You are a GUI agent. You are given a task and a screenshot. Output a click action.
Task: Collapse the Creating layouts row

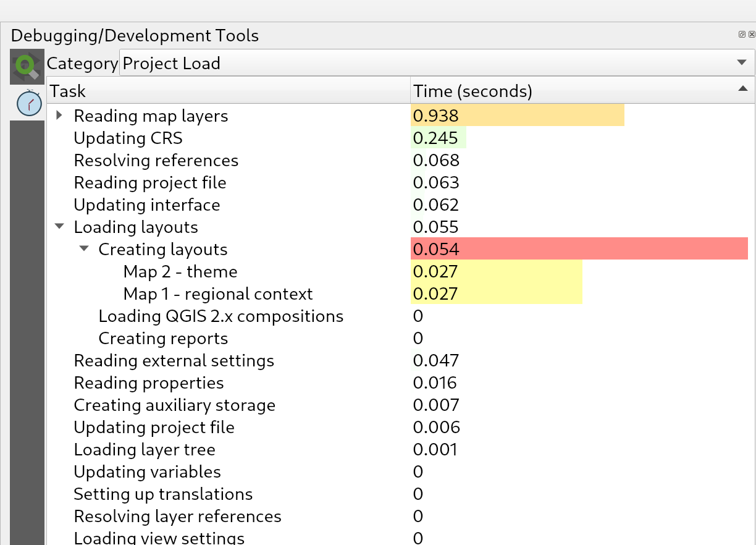tap(84, 249)
